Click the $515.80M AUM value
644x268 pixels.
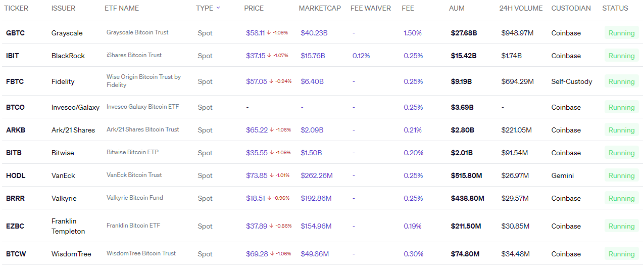click(x=466, y=175)
